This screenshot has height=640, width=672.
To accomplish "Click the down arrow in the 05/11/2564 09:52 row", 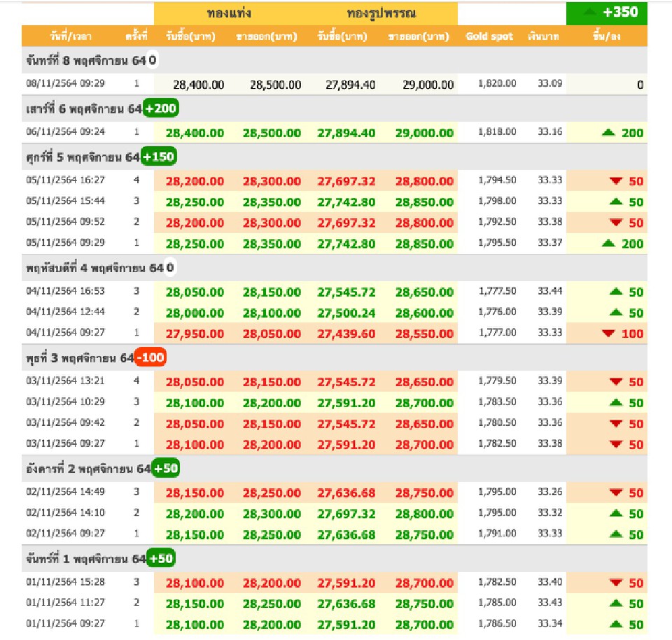I will tap(616, 222).
